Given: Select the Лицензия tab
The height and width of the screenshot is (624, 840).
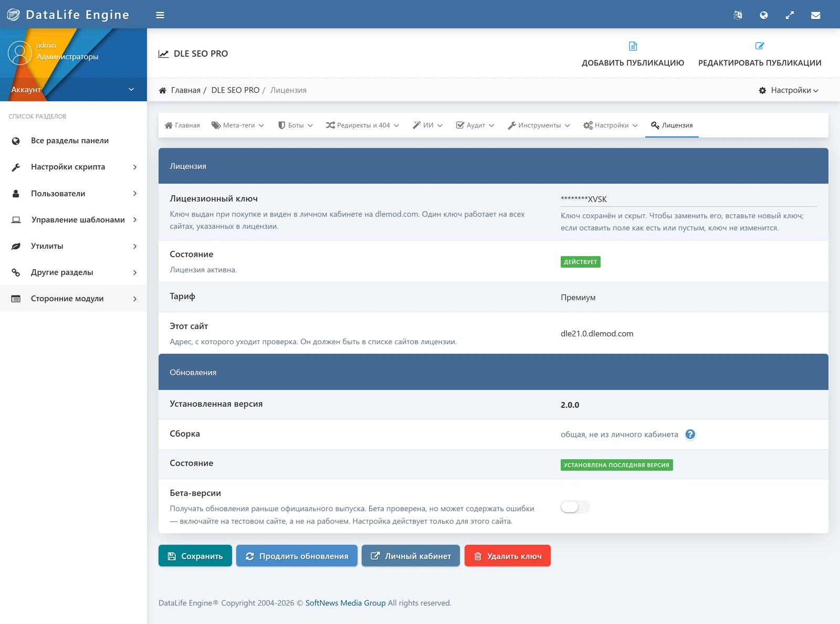Looking at the screenshot, I should pos(672,125).
